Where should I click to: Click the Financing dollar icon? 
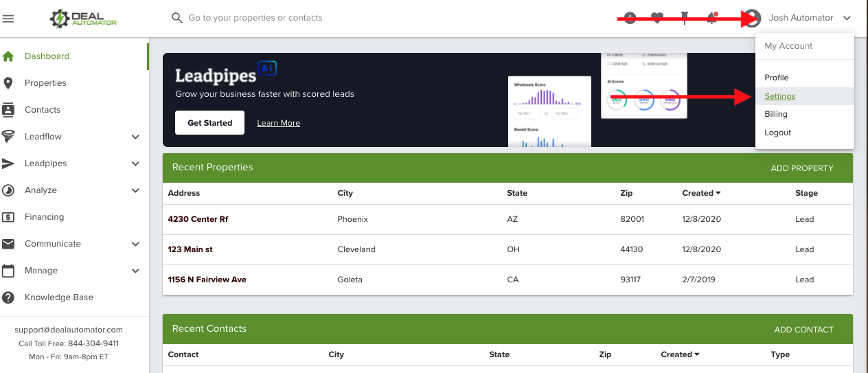click(x=8, y=217)
